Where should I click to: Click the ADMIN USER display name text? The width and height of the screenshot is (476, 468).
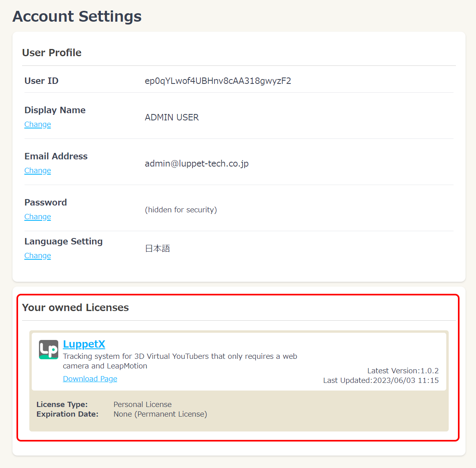[x=172, y=118]
